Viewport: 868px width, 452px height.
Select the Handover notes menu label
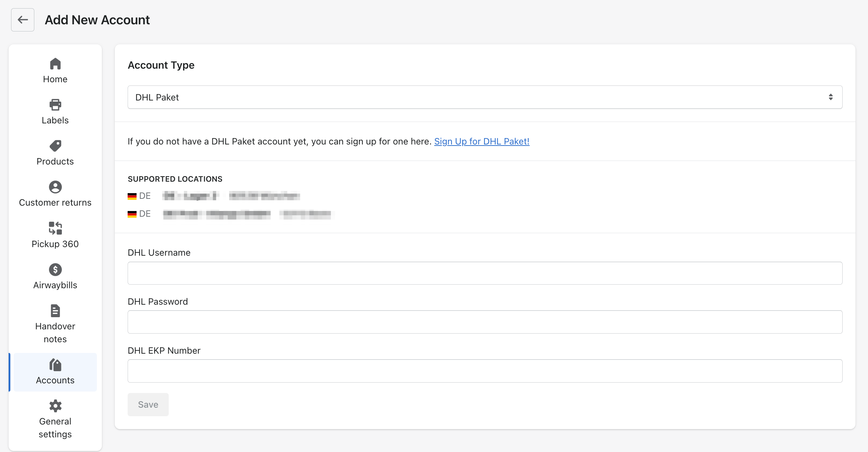click(x=55, y=333)
